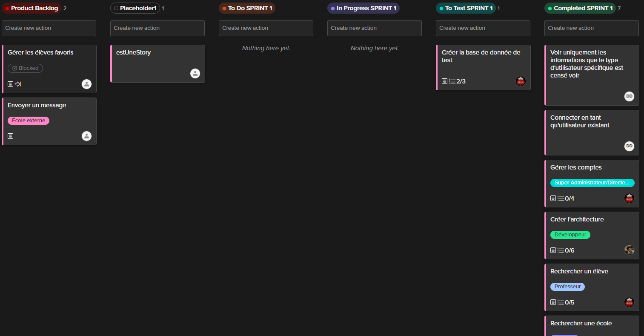Open the assignee avatar on Gérer les comptes

[629, 198]
